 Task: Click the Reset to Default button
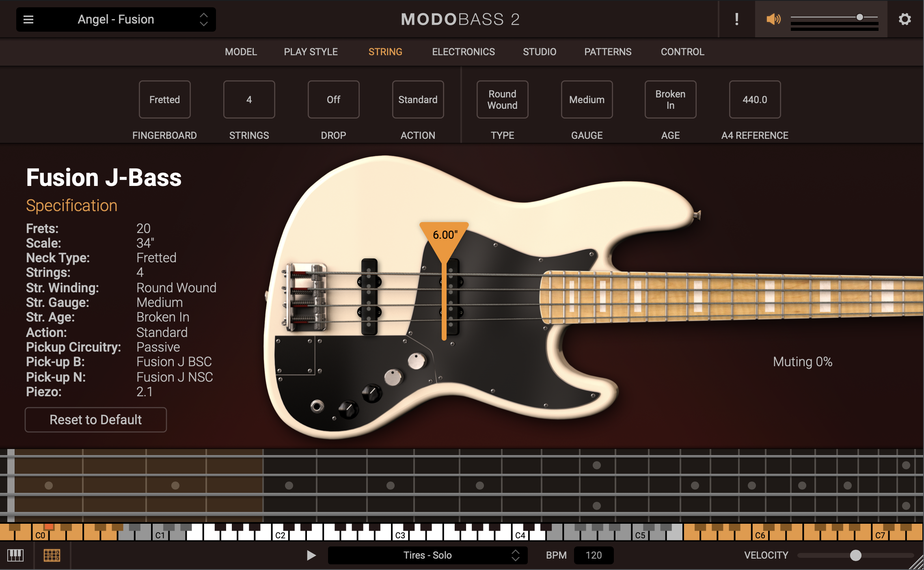pyautogui.click(x=96, y=419)
